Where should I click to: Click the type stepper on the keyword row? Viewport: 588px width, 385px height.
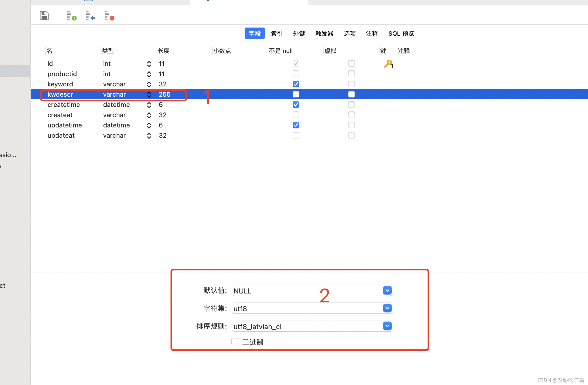149,84
